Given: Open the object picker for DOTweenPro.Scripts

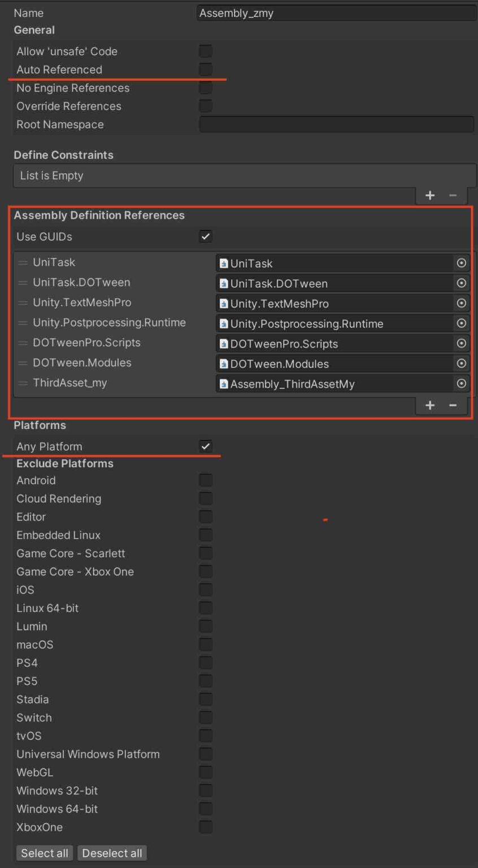Looking at the screenshot, I should click(x=461, y=344).
